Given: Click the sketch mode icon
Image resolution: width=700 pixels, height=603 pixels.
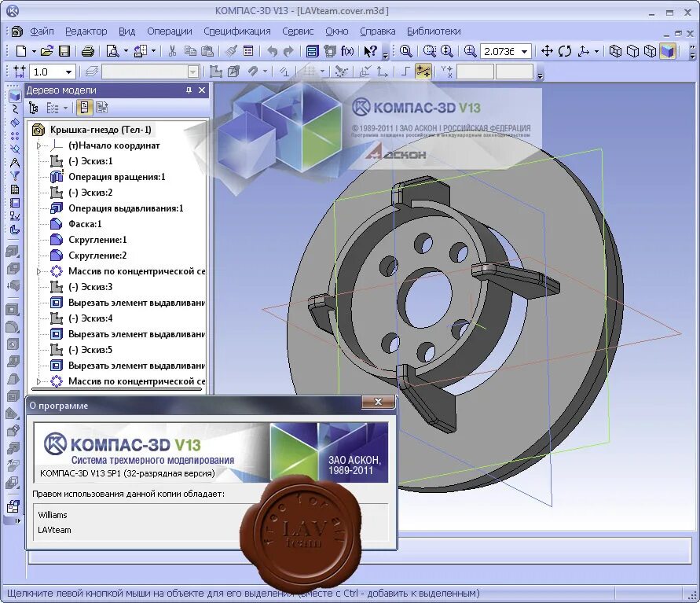Looking at the screenshot, I should click(x=215, y=72).
